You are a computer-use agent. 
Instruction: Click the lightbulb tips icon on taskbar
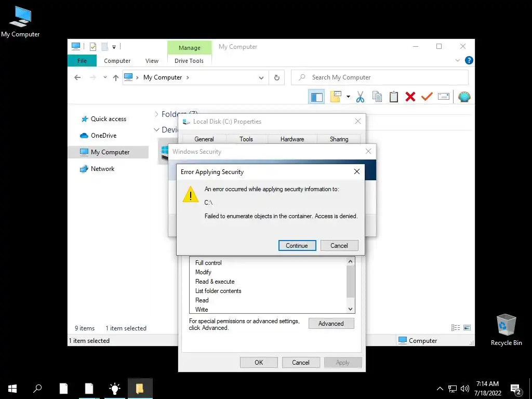coord(114,389)
